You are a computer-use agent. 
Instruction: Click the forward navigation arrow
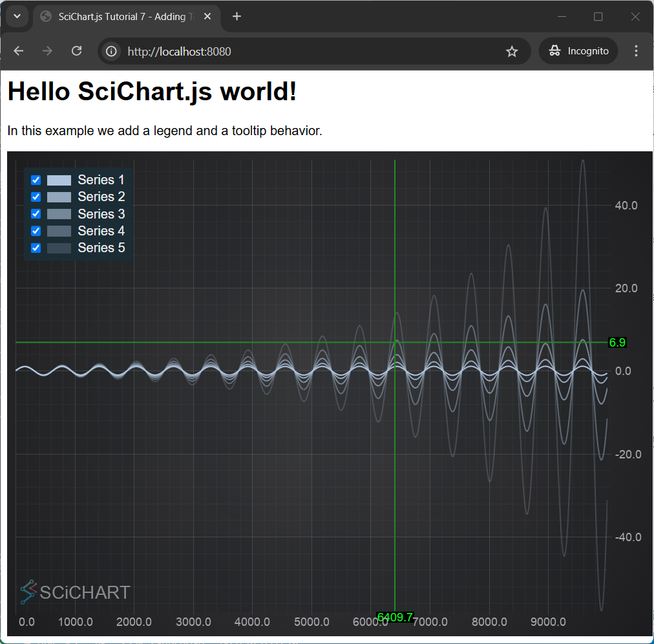[48, 51]
